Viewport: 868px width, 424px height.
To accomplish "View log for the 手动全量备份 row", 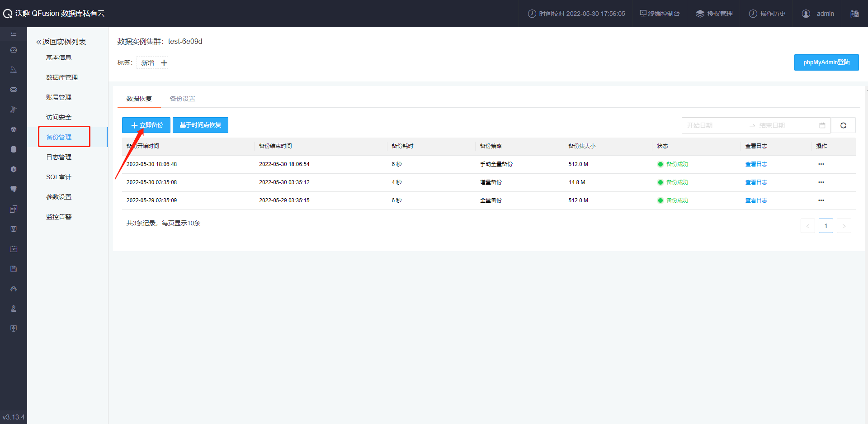I will coord(756,164).
